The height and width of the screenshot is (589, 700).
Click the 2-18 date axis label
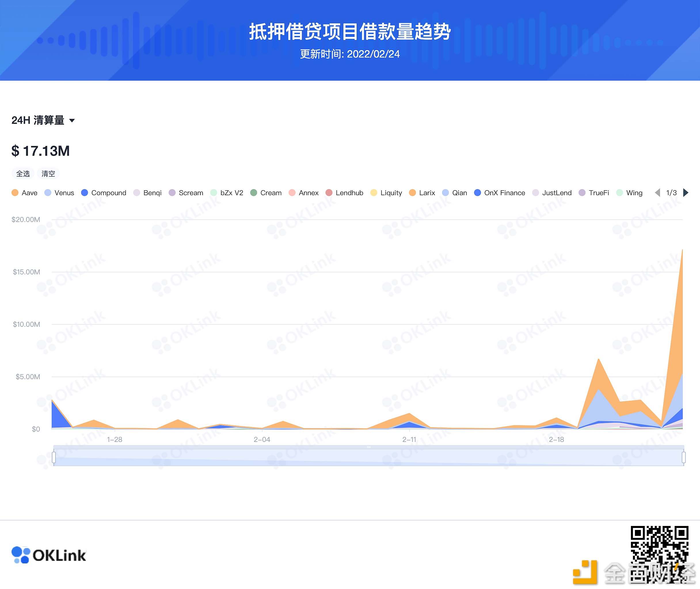click(x=556, y=439)
